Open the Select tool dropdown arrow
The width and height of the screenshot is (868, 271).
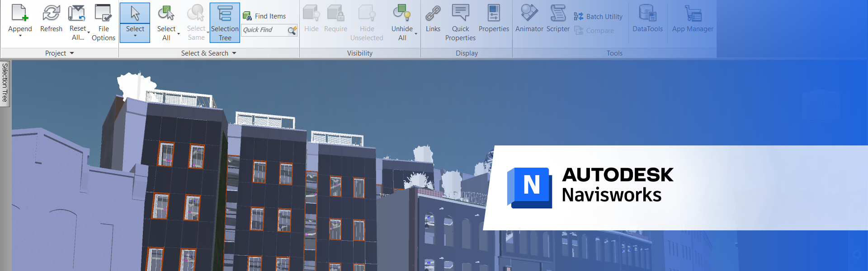135,36
